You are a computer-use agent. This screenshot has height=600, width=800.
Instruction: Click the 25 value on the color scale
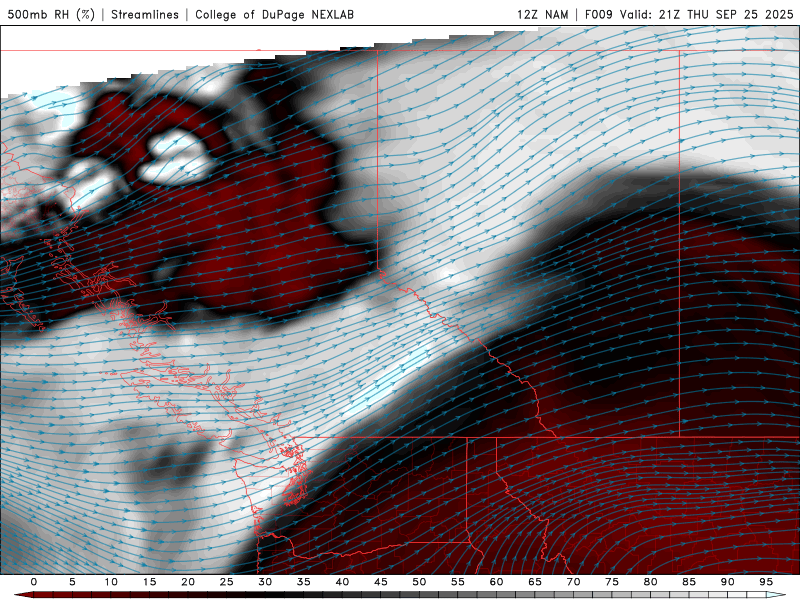227,582
